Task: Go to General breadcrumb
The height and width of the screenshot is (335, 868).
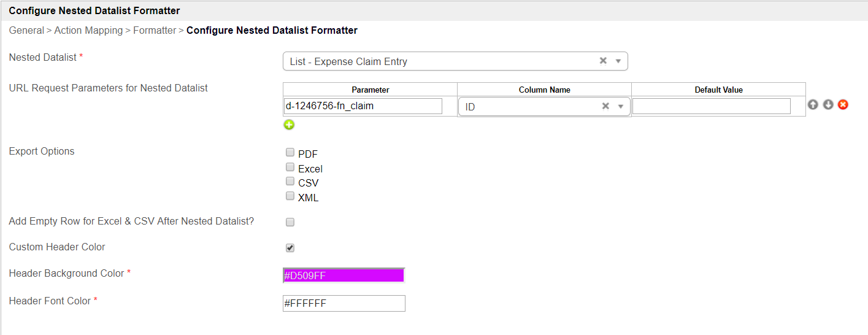Action: coord(26,30)
